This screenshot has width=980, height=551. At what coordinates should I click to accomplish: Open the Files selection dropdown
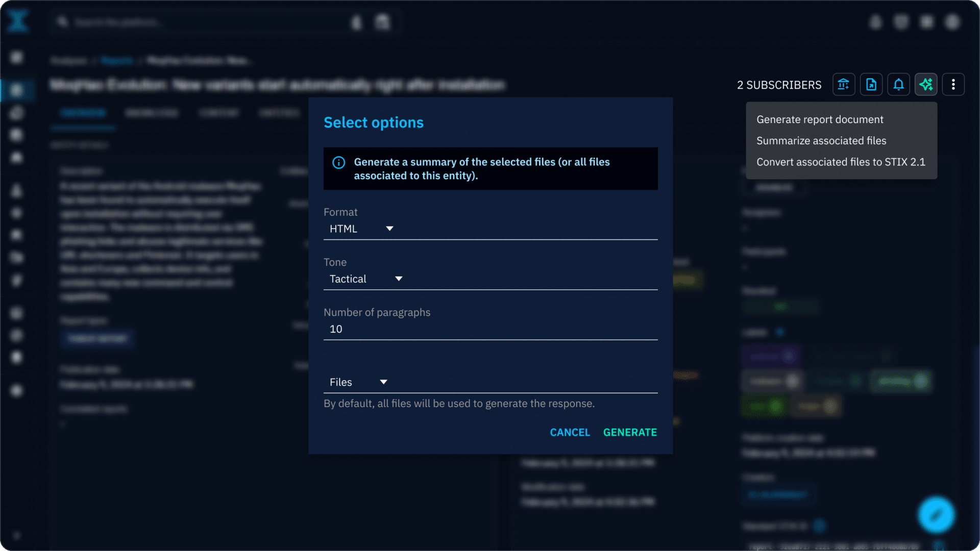358,382
